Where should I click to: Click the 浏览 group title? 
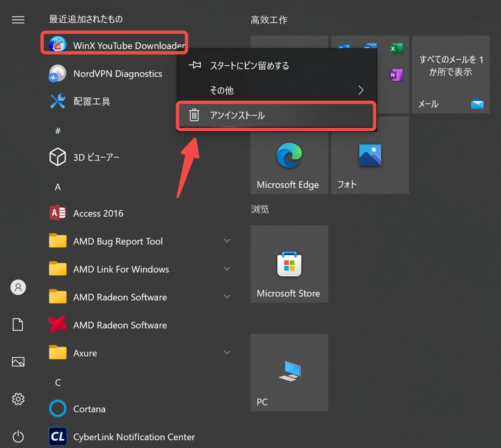260,209
